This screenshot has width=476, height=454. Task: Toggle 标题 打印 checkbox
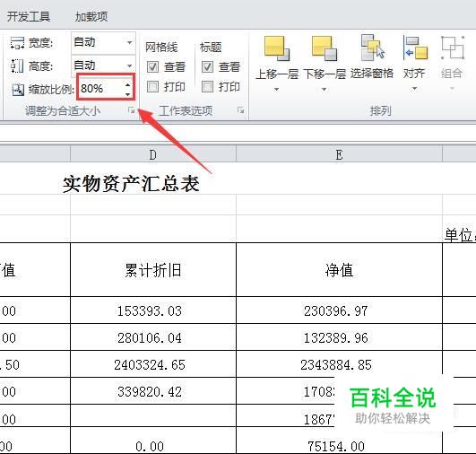[207, 87]
